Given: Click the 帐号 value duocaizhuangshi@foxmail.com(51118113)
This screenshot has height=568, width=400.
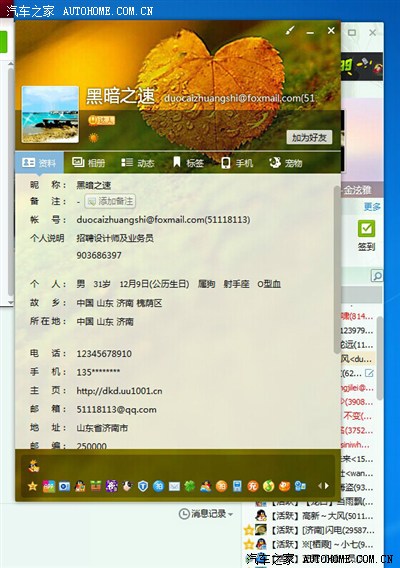Looking at the screenshot, I should coord(163,220).
